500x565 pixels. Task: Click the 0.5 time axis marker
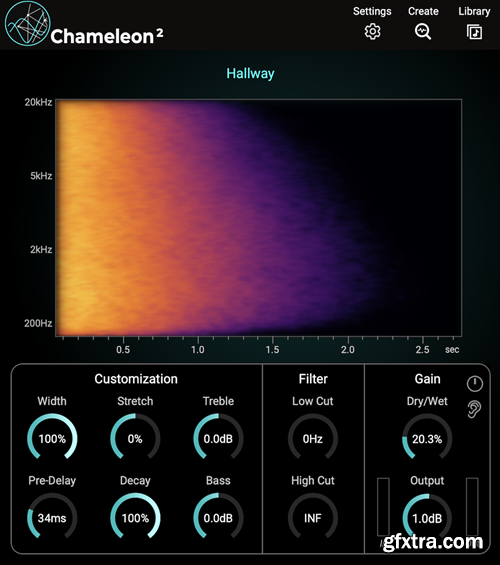pos(123,350)
